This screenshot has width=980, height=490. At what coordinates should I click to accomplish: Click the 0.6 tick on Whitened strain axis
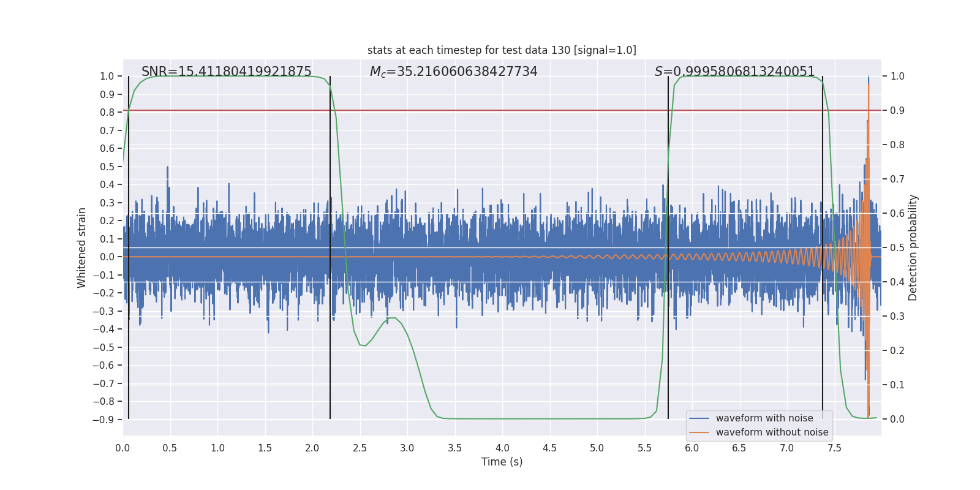pyautogui.click(x=107, y=149)
